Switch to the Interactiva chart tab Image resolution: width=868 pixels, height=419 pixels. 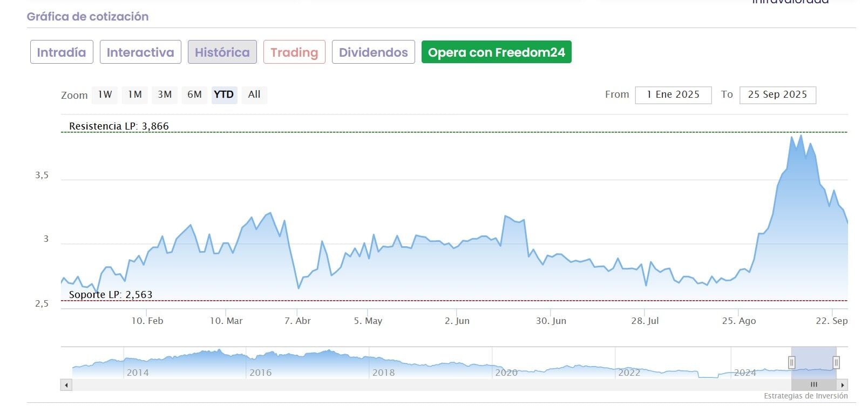click(140, 52)
